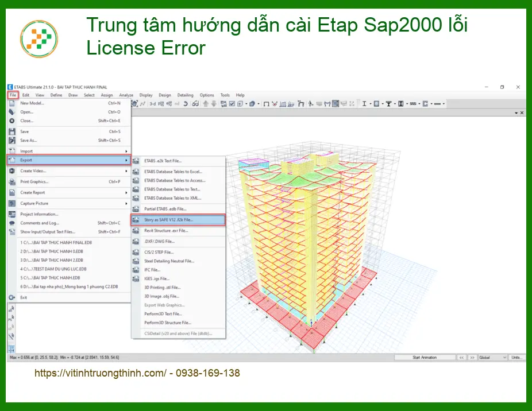Switch to Elevation view toolbar icon
The image size is (532, 411).
tap(169, 104)
